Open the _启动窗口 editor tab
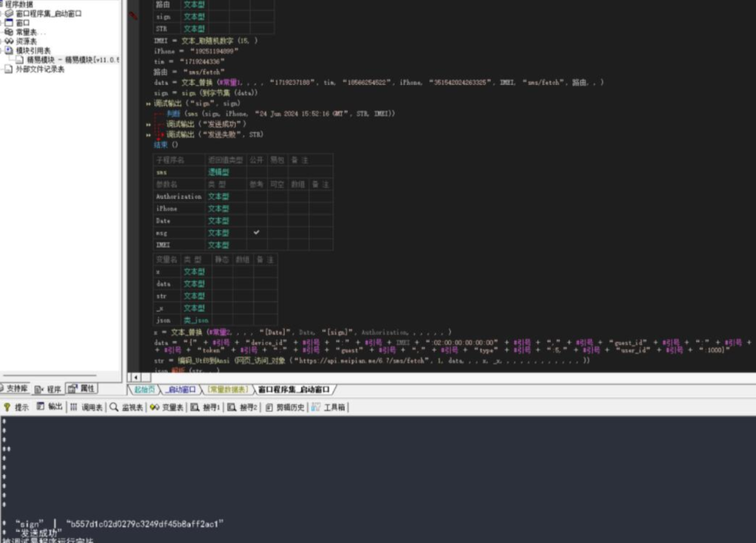 (x=181, y=389)
